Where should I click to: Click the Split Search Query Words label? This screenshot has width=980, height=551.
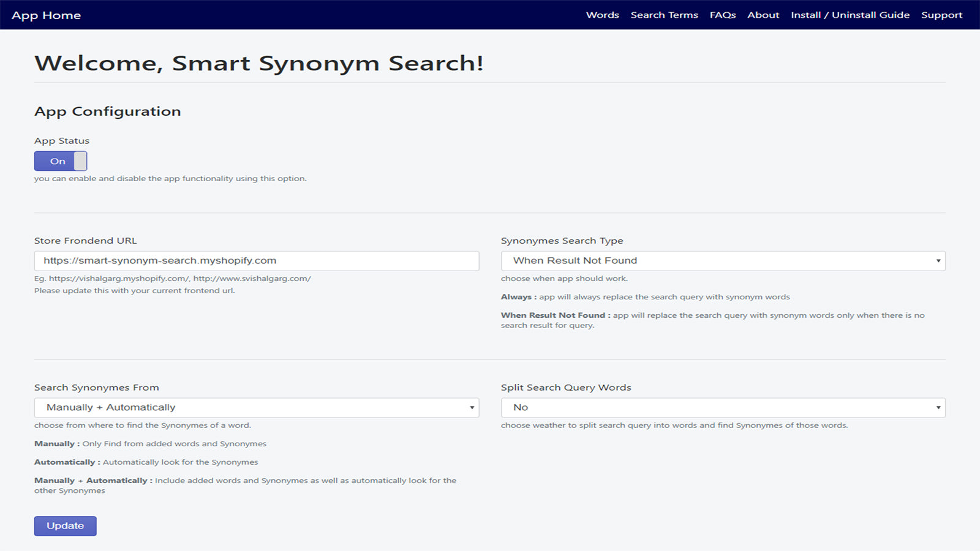[x=565, y=388]
